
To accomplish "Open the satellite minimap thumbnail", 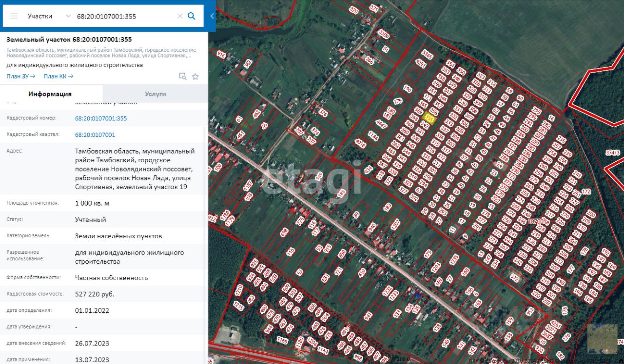I will pos(602,339).
